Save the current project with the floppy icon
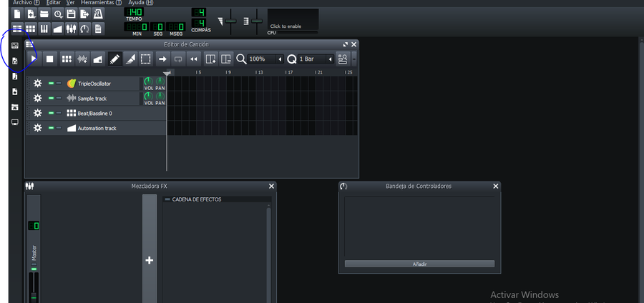This screenshot has width=644, height=303. pyautogui.click(x=71, y=14)
